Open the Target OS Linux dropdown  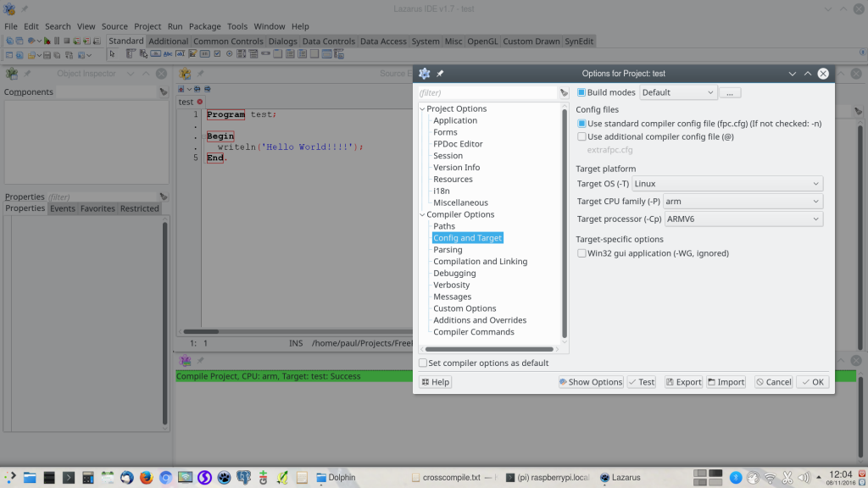pyautogui.click(x=727, y=184)
